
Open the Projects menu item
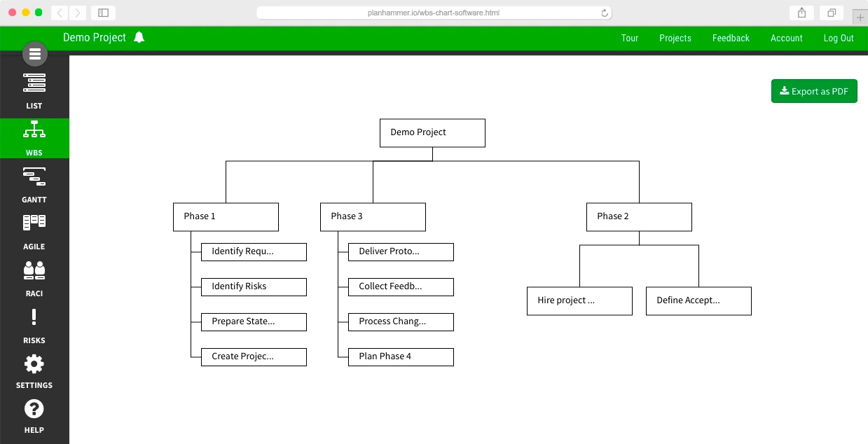coord(675,39)
